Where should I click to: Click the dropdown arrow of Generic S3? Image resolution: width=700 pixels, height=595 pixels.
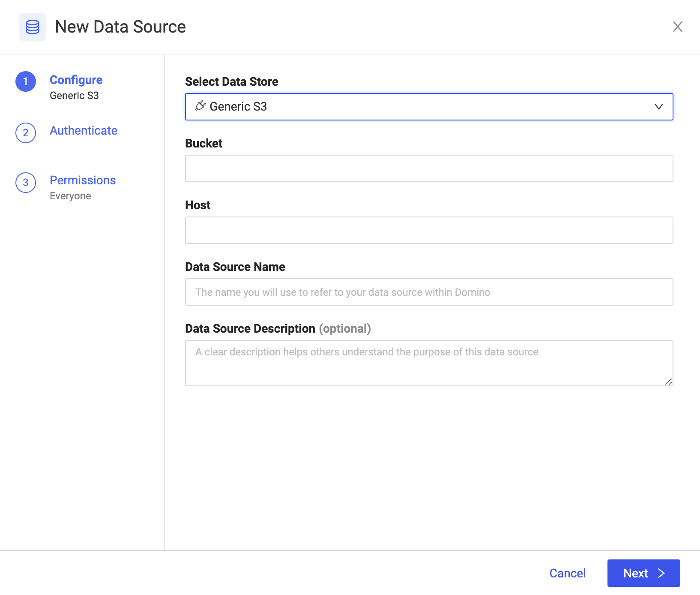(x=659, y=107)
